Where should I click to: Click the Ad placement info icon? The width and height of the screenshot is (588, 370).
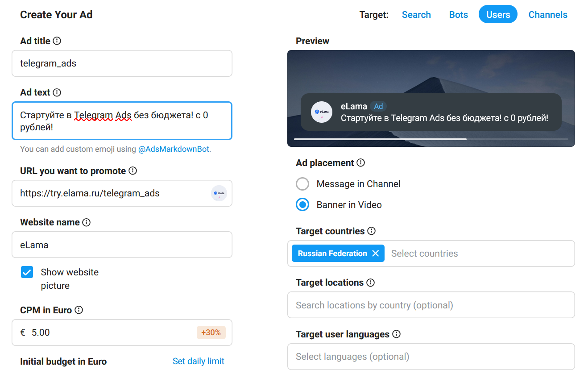360,163
